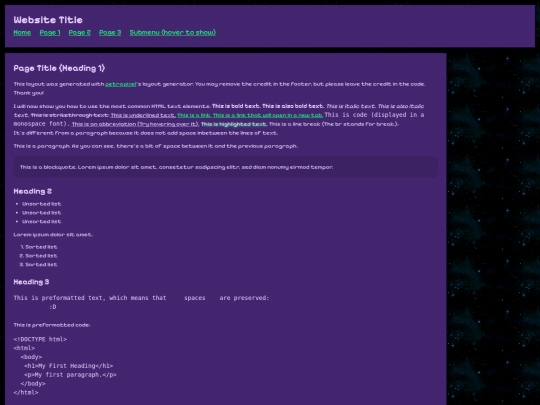The width and height of the screenshot is (540, 405).
Task: Click the ':D' preformatted smiley
Action: [53, 307]
